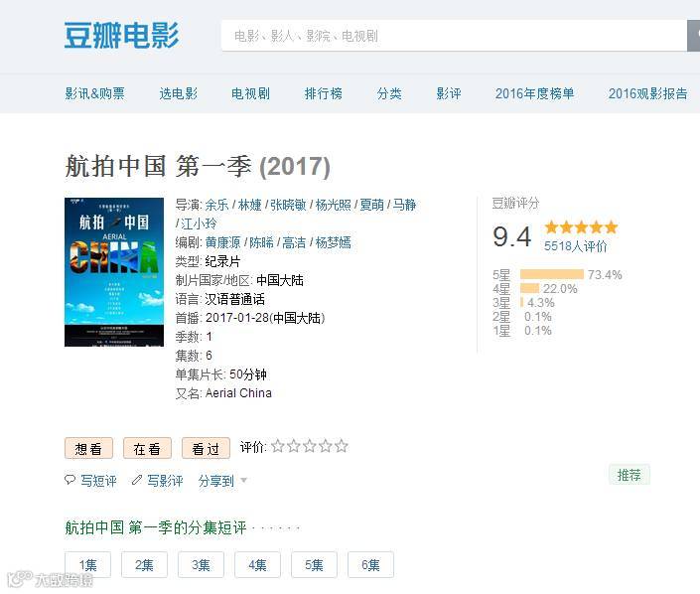Image resolution: width=700 pixels, height=594 pixels.
Task: Click the 5星 73.4% rating bar
Action: coord(552,274)
